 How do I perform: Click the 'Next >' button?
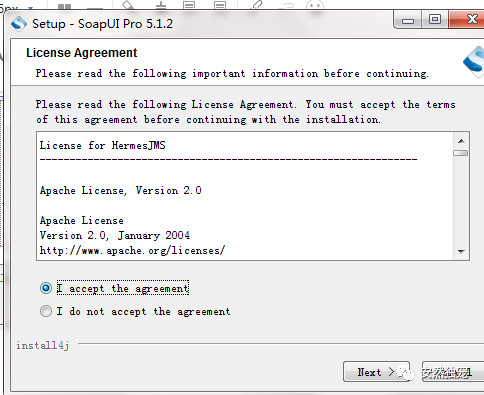pyautogui.click(x=376, y=372)
